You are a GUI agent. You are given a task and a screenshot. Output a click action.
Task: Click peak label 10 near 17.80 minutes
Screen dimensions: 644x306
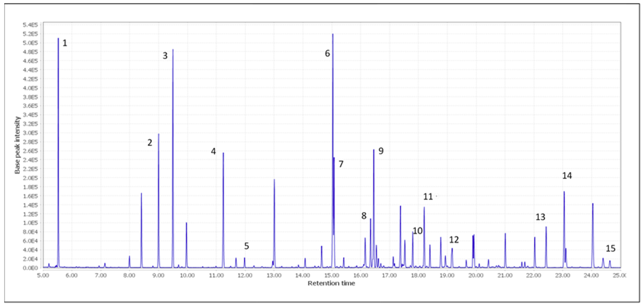click(x=418, y=231)
